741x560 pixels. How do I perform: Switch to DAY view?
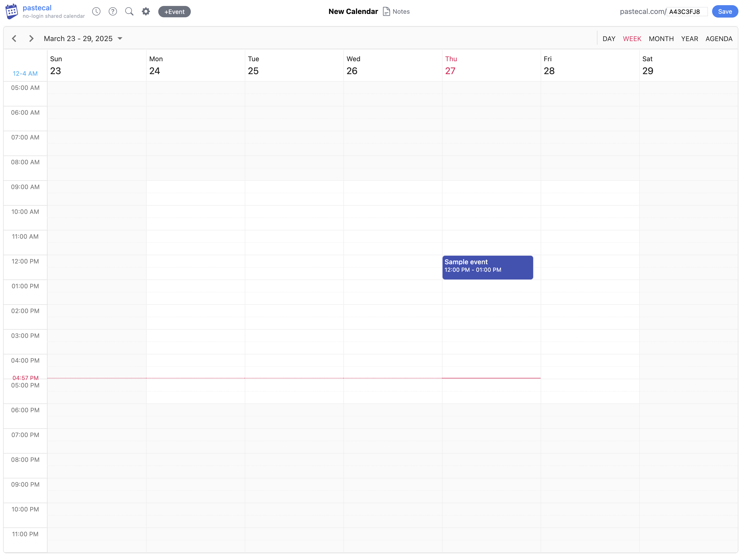(x=609, y=38)
